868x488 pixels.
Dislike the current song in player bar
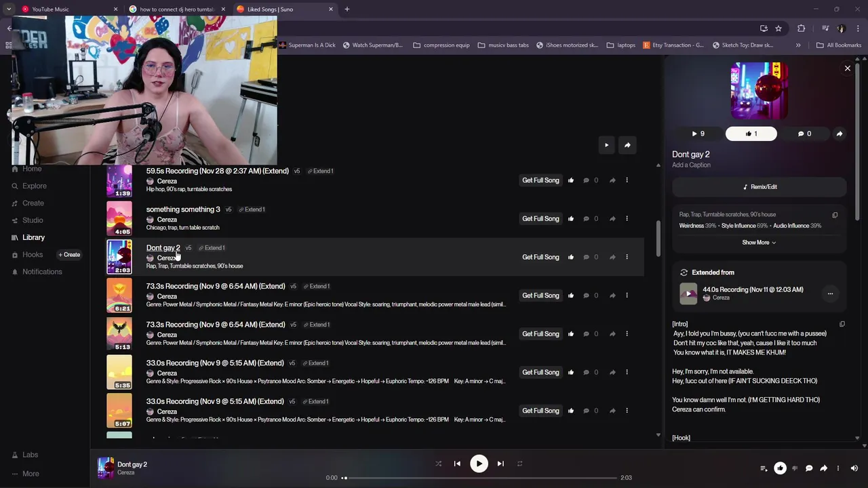795,468
